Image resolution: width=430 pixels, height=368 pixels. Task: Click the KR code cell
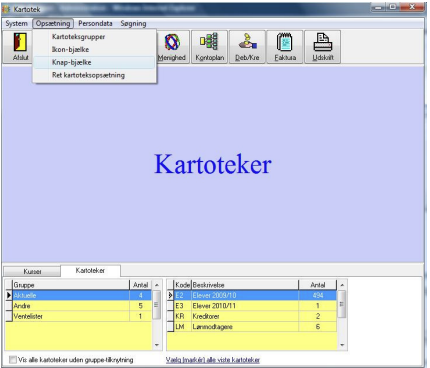click(x=183, y=316)
